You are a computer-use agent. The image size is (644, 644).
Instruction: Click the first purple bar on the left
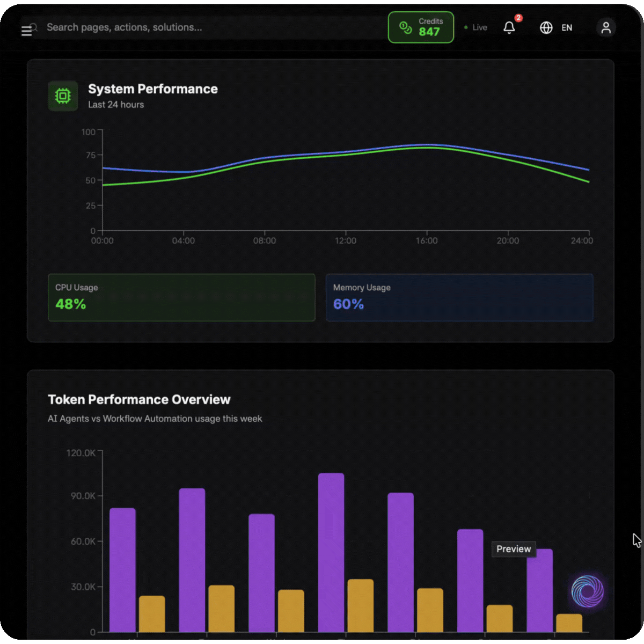(x=122, y=569)
